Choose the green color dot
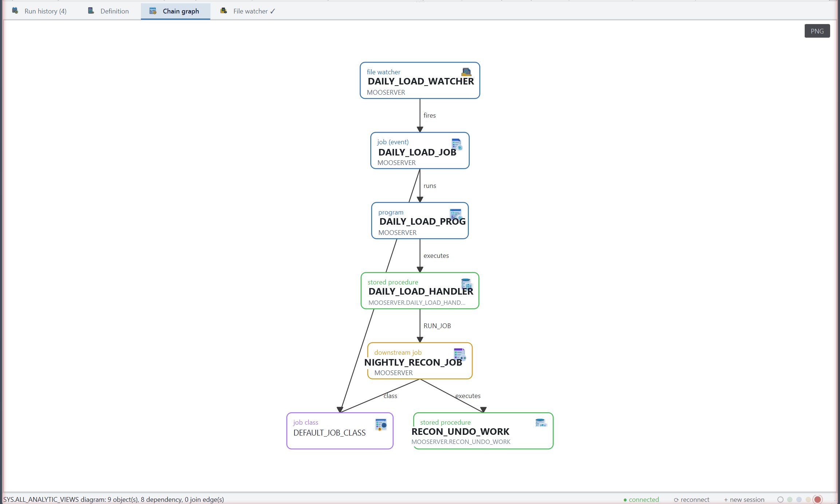The image size is (840, 504). [790, 500]
